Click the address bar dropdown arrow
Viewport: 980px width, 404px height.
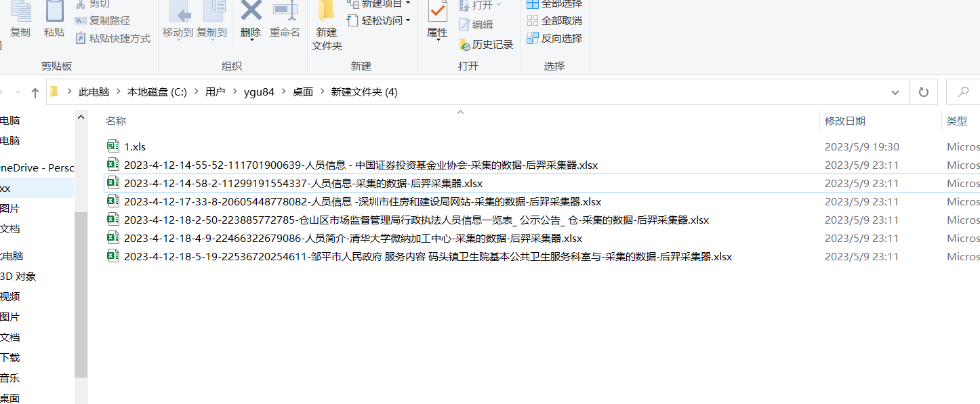coord(895,92)
